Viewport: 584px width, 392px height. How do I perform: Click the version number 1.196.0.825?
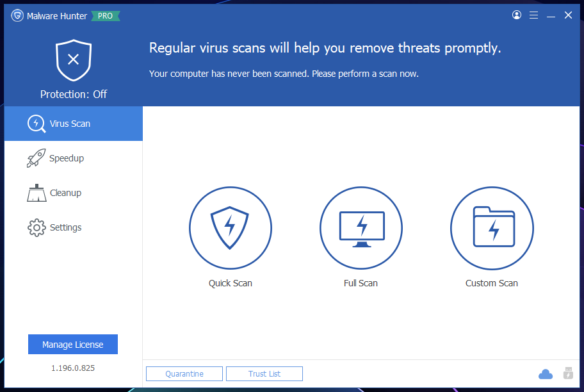click(x=73, y=368)
